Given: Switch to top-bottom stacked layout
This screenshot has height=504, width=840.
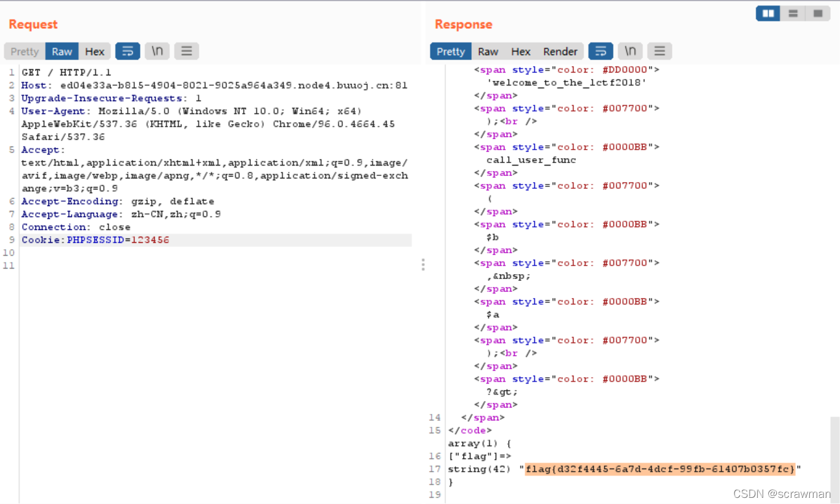Looking at the screenshot, I should click(x=793, y=13).
